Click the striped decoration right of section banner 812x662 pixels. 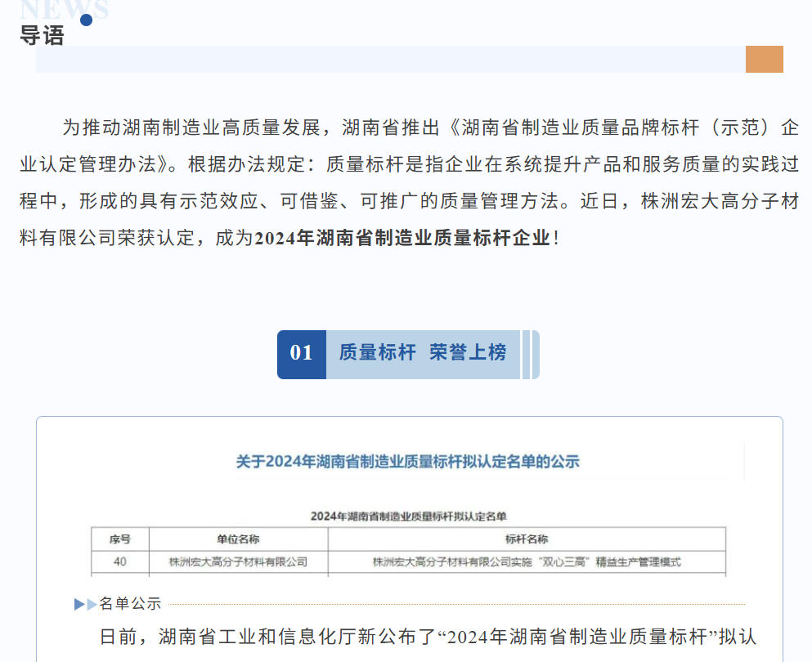pos(531,354)
